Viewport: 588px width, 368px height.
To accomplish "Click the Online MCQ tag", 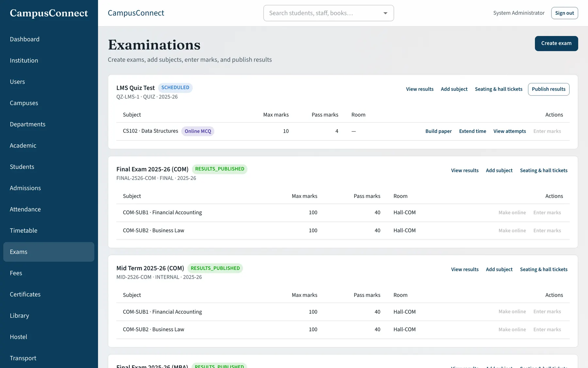I will [198, 131].
